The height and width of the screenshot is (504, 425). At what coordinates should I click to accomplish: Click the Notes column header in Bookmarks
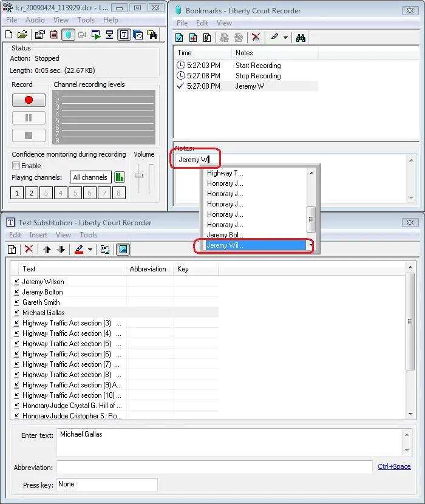[274, 53]
